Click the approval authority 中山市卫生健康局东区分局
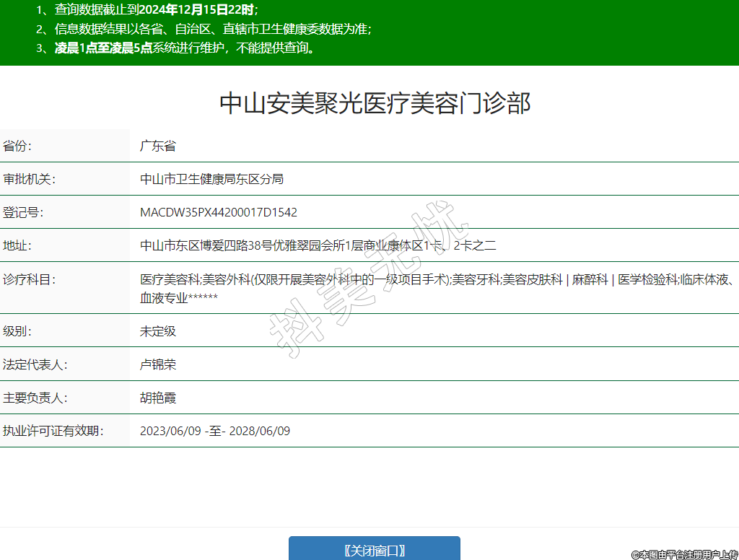This screenshot has height=560, width=739. pyautogui.click(x=211, y=179)
